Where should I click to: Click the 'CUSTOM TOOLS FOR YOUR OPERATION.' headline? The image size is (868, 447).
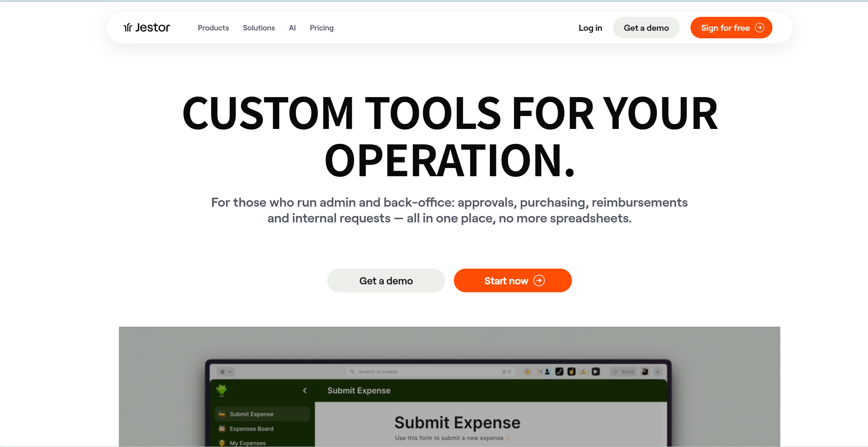pos(450,136)
